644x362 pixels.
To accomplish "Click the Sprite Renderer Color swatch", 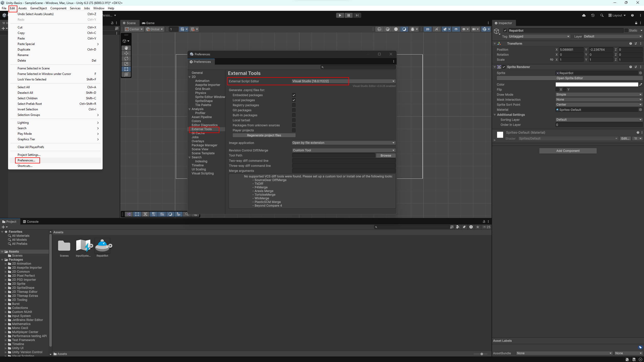I will click(x=597, y=84).
